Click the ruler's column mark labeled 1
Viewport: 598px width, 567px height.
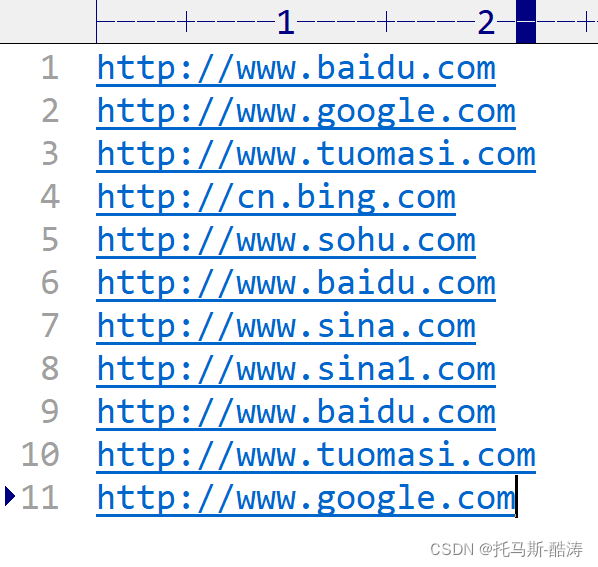click(286, 22)
